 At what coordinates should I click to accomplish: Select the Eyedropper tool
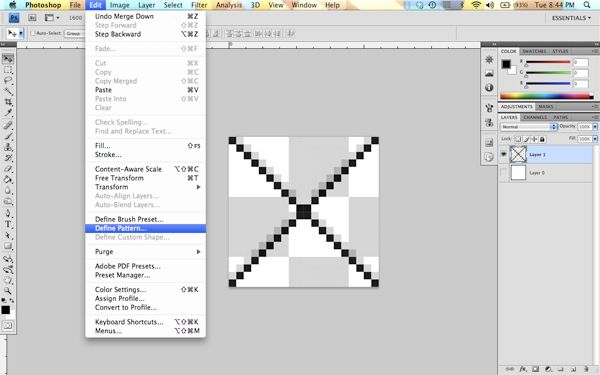pyautogui.click(x=8, y=113)
